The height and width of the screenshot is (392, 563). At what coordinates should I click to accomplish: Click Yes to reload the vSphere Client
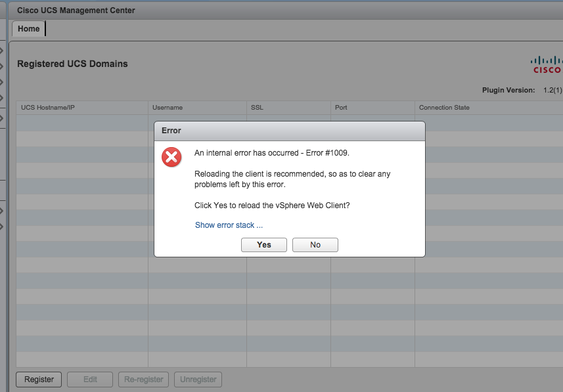(264, 245)
